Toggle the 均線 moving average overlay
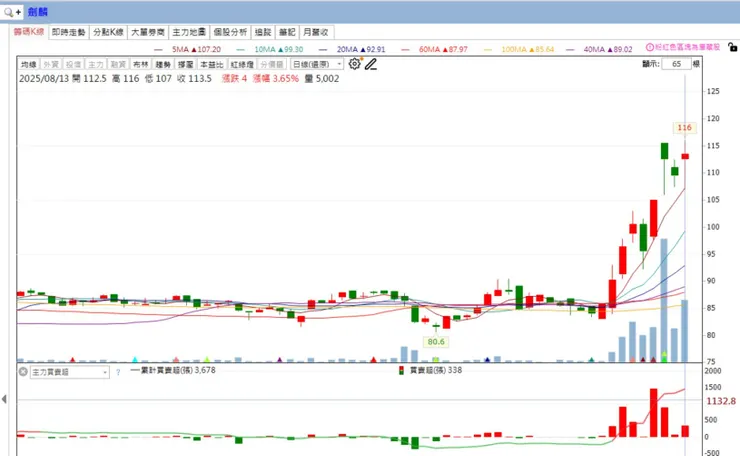 click(29, 64)
